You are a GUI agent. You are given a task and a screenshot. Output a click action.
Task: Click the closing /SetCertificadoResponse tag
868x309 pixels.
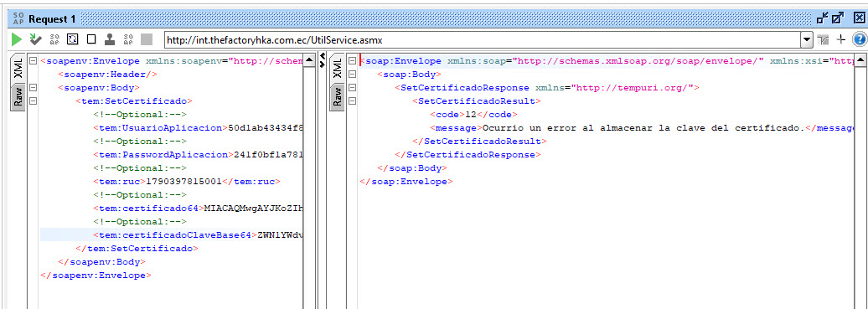[468, 154]
